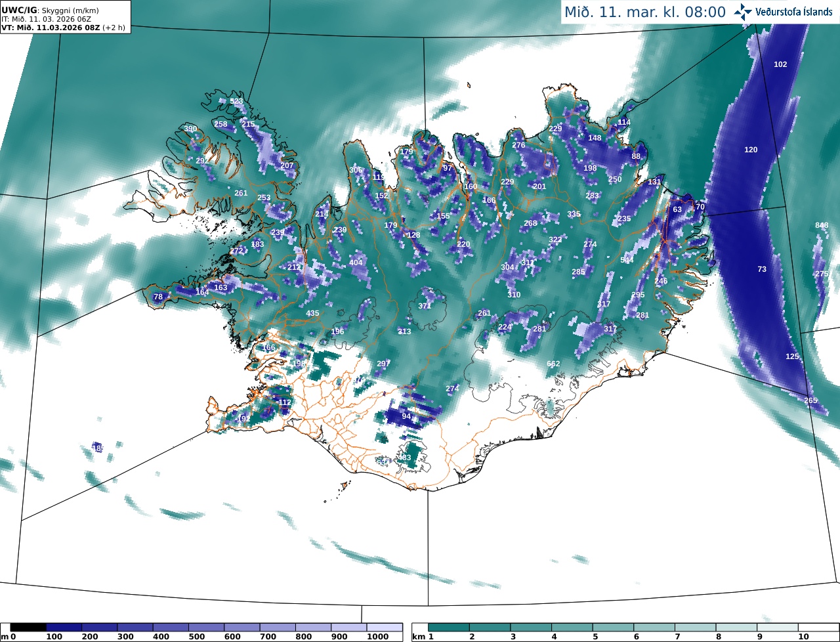Viewport: 840px width, 642px height.
Task: Click the 'm 0' legend label
Action: point(9,637)
